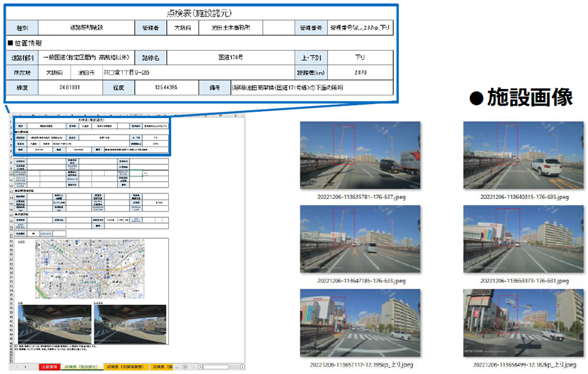This screenshot has width=588, height=374.
Task: Select the left under-bridge photo in sheet
Action: [x=53, y=324]
